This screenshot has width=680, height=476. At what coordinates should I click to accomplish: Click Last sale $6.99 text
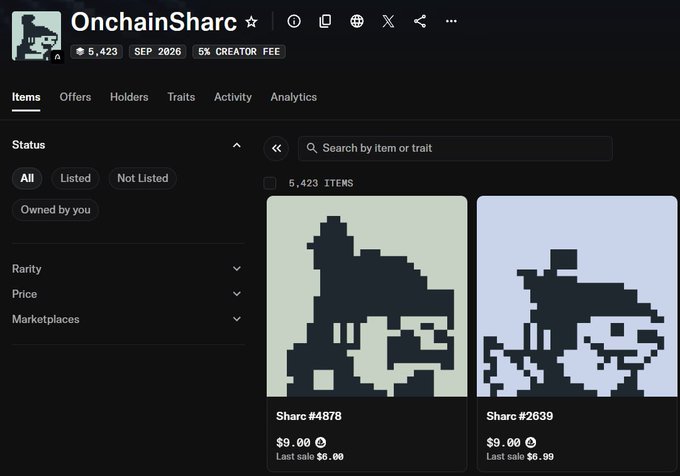click(520, 456)
